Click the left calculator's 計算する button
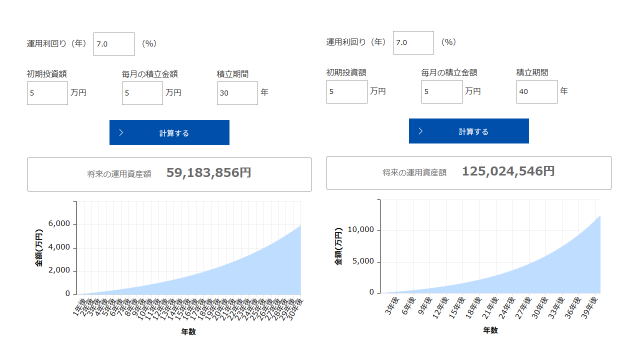Screen dimensions: 640x360 (169, 132)
